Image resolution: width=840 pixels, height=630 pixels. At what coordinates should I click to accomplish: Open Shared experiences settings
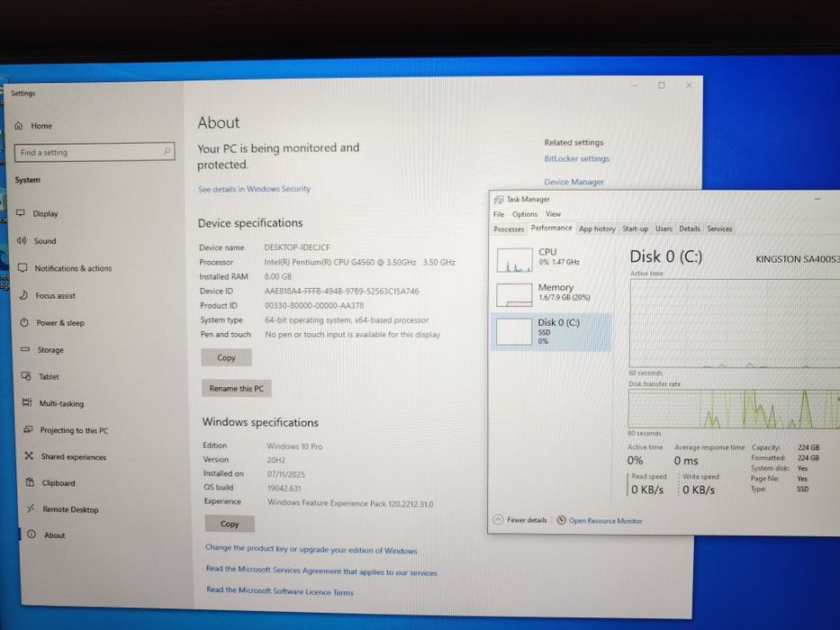tap(66, 456)
